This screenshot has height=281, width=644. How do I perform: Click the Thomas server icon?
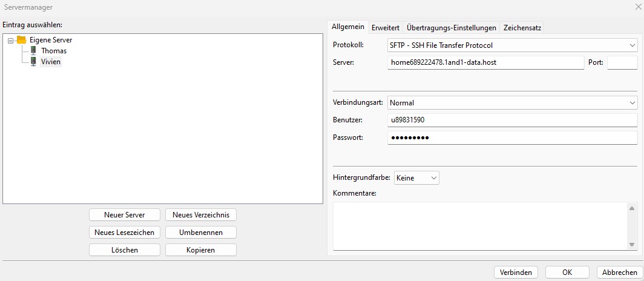(x=33, y=51)
